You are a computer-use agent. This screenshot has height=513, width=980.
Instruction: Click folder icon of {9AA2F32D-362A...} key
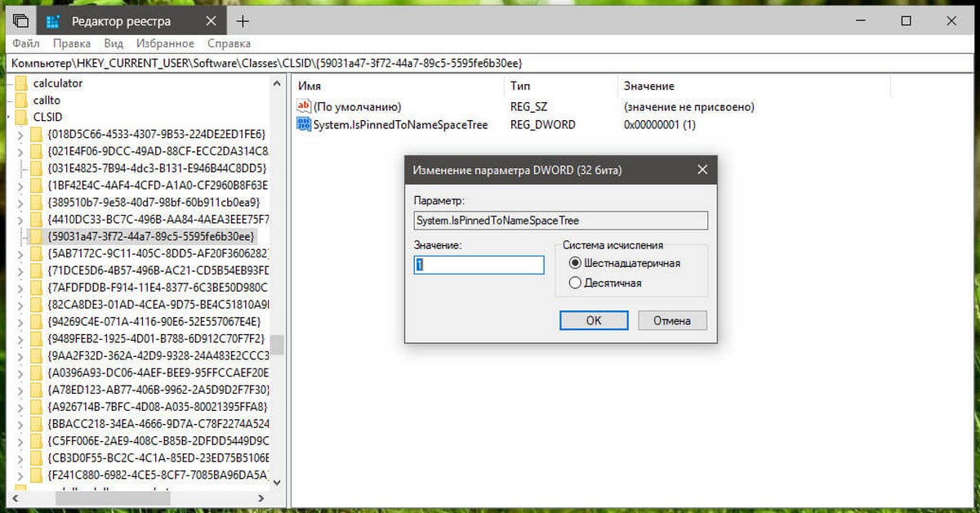click(x=36, y=355)
